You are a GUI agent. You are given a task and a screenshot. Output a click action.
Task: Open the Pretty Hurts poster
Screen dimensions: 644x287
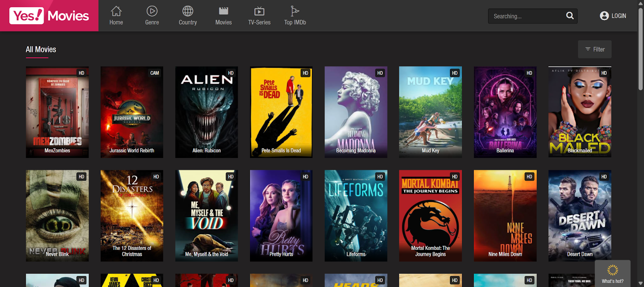click(x=281, y=216)
